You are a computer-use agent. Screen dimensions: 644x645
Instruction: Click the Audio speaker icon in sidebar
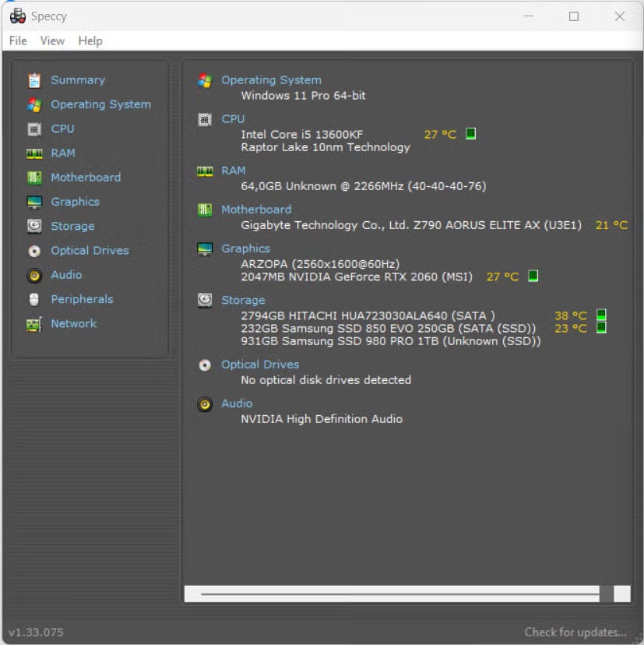point(34,275)
